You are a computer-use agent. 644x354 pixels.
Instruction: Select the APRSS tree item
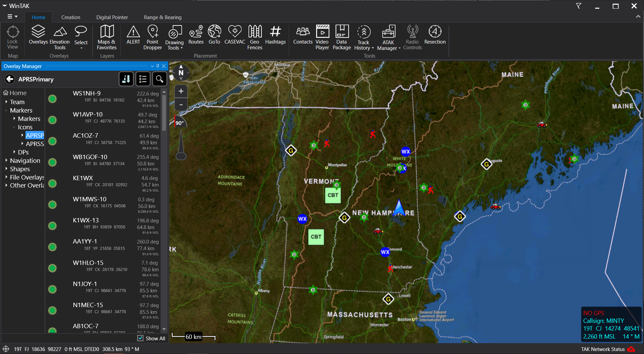point(35,144)
